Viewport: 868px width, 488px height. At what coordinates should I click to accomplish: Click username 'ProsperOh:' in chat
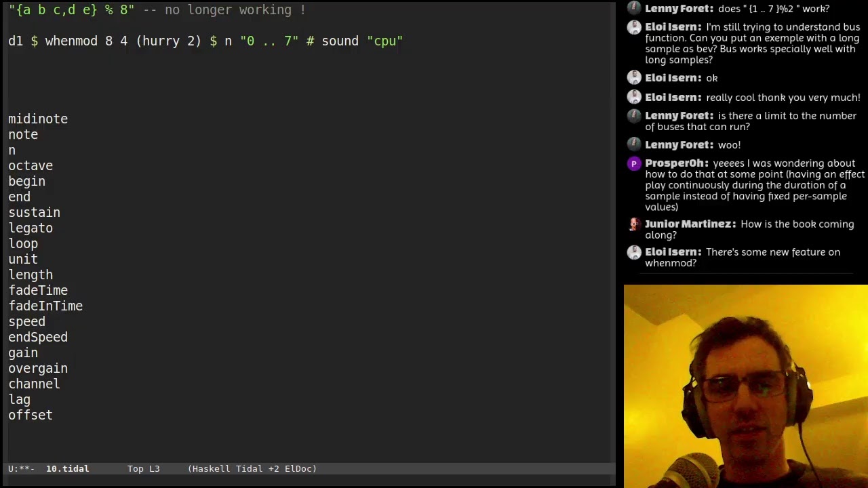tap(677, 163)
